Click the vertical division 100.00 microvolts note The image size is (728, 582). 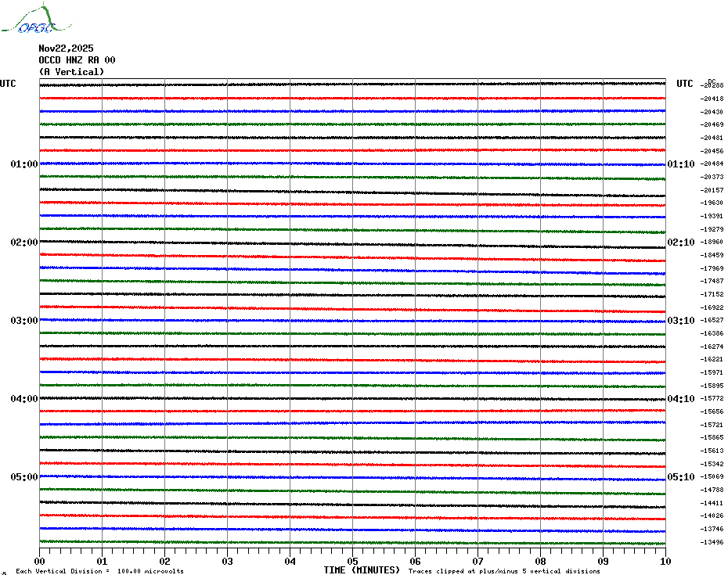[x=99, y=572]
